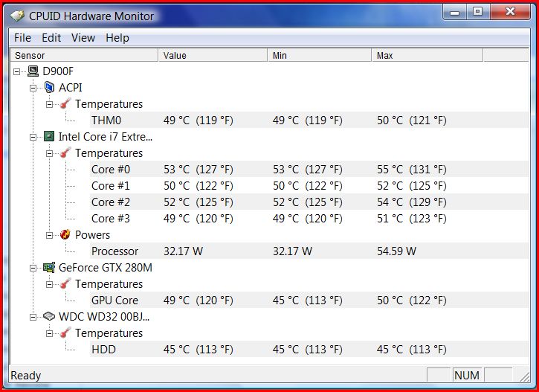Click the Max column header
The height and width of the screenshot is (392, 539).
pyautogui.click(x=427, y=55)
